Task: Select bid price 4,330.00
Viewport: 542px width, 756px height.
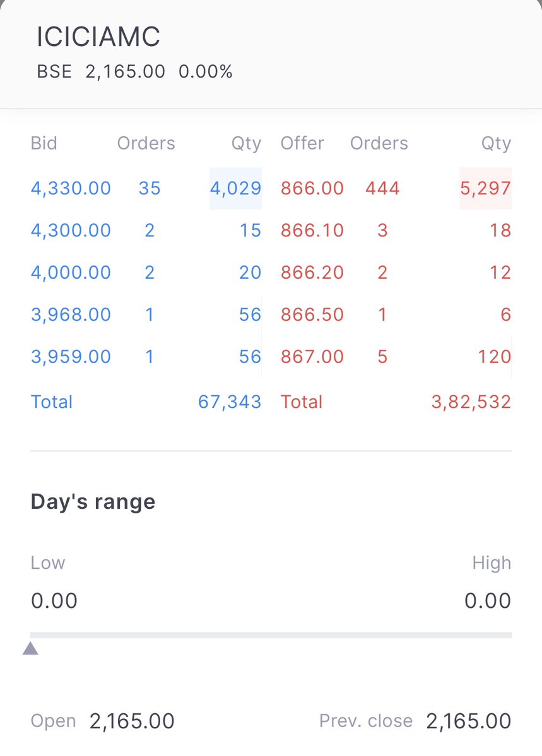Action: pyautogui.click(x=71, y=188)
